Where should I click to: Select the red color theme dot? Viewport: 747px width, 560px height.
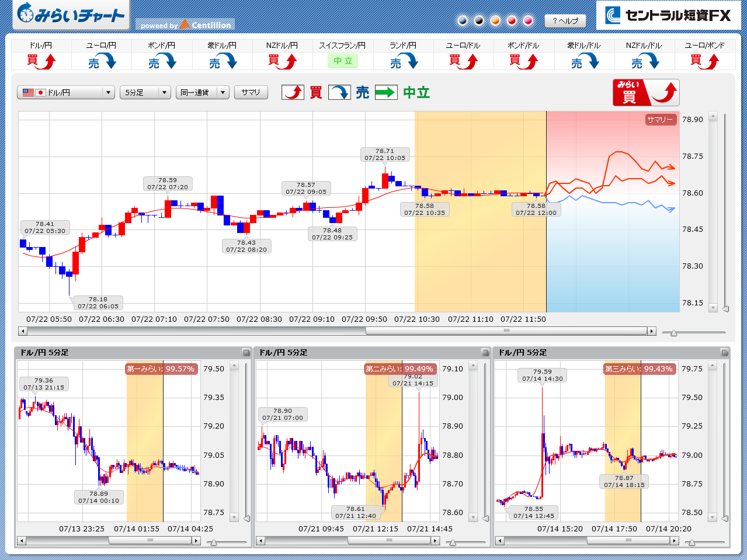coord(512,20)
